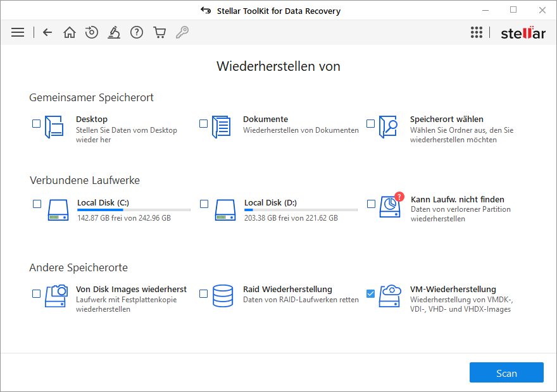Choose Speicherort wählen folder search icon
The image size is (557, 392).
tap(388, 127)
